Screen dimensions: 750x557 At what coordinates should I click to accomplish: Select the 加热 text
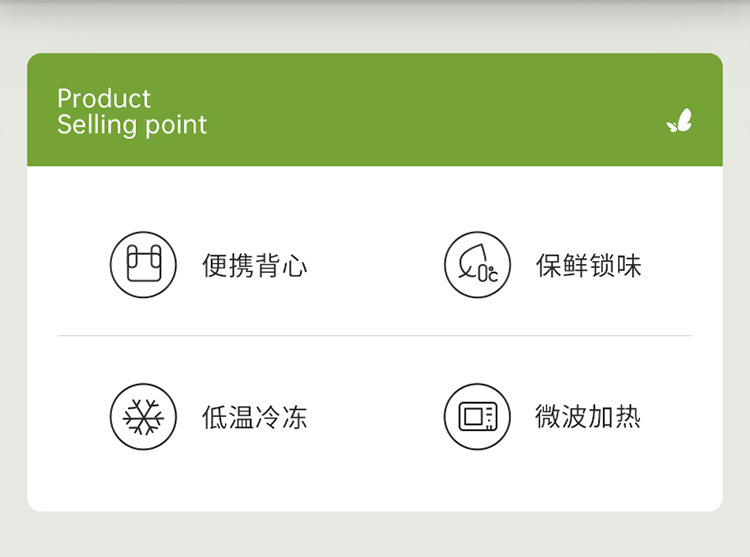pos(615,416)
